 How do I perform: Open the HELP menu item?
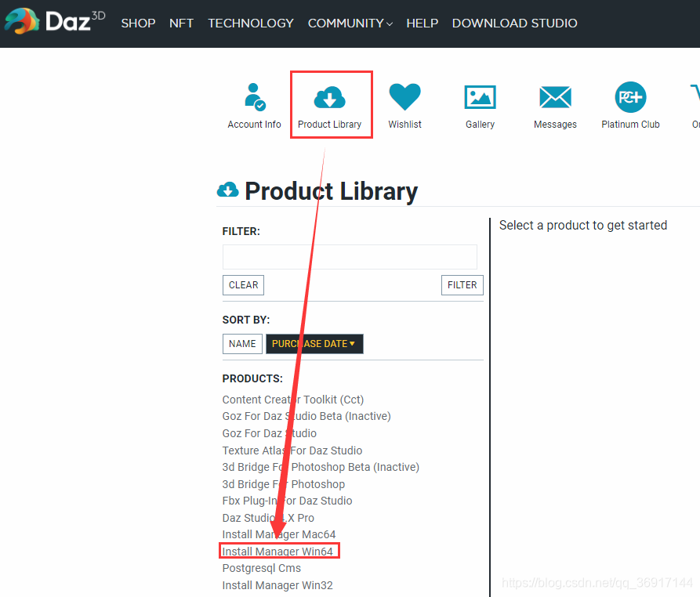[422, 24]
